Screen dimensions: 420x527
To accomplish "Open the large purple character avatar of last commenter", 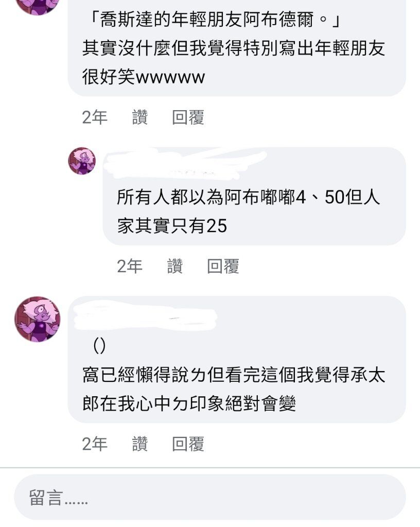I will click(x=37, y=319).
